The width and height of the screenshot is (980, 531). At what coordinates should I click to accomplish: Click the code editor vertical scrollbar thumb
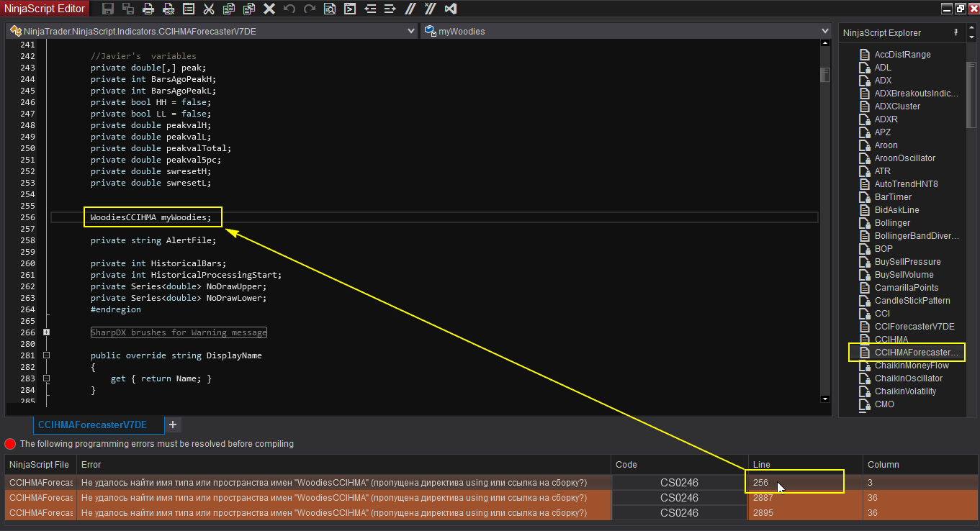click(x=825, y=76)
